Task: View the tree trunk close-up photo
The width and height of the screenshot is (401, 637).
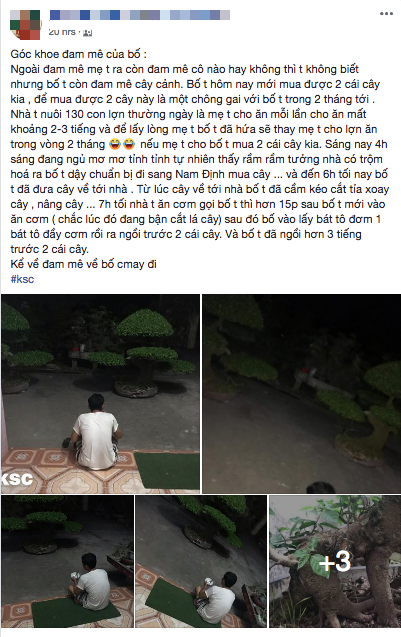Action: coord(335,562)
